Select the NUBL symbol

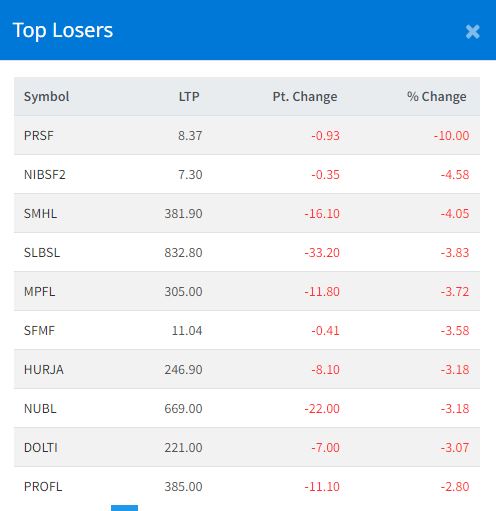[x=40, y=409]
